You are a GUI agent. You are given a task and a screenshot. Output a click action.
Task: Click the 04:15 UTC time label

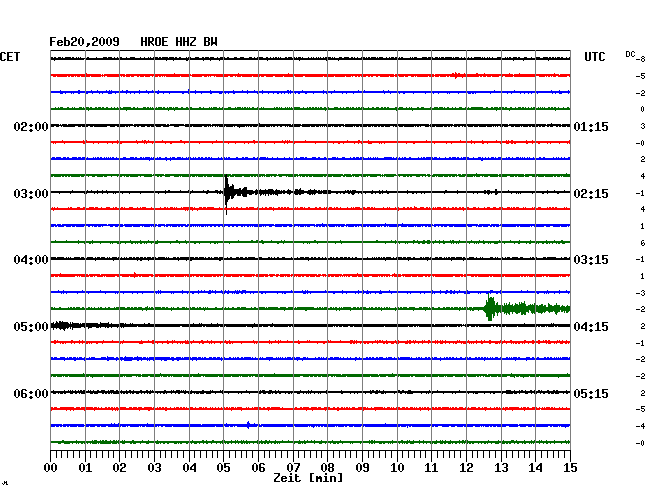(x=591, y=327)
